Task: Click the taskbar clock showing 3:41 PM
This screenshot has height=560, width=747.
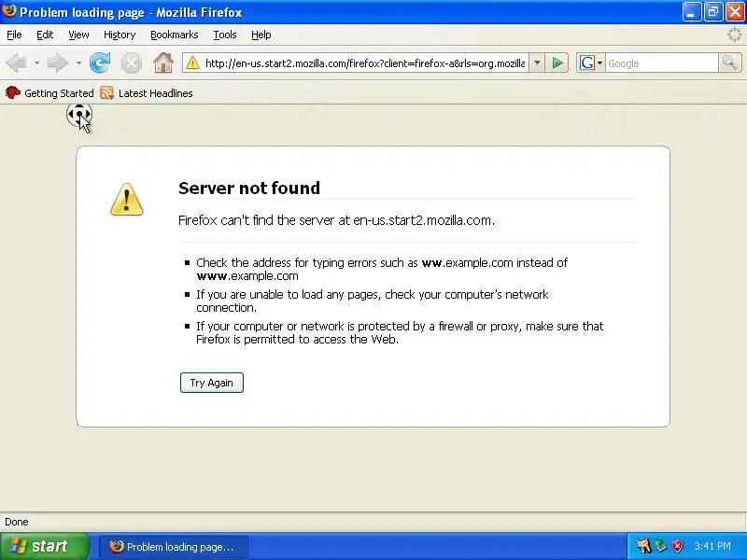Action: pos(712,546)
